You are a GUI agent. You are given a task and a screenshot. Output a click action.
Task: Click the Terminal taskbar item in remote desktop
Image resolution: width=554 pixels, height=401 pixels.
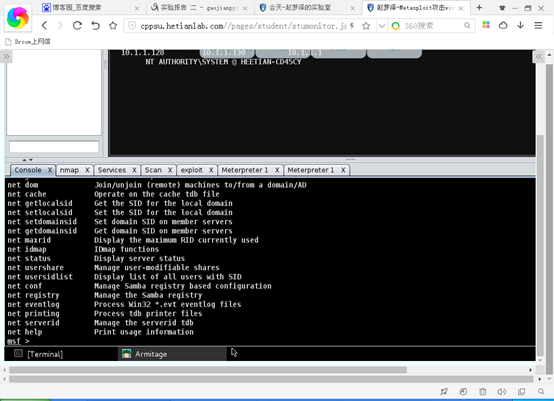[x=39, y=354]
